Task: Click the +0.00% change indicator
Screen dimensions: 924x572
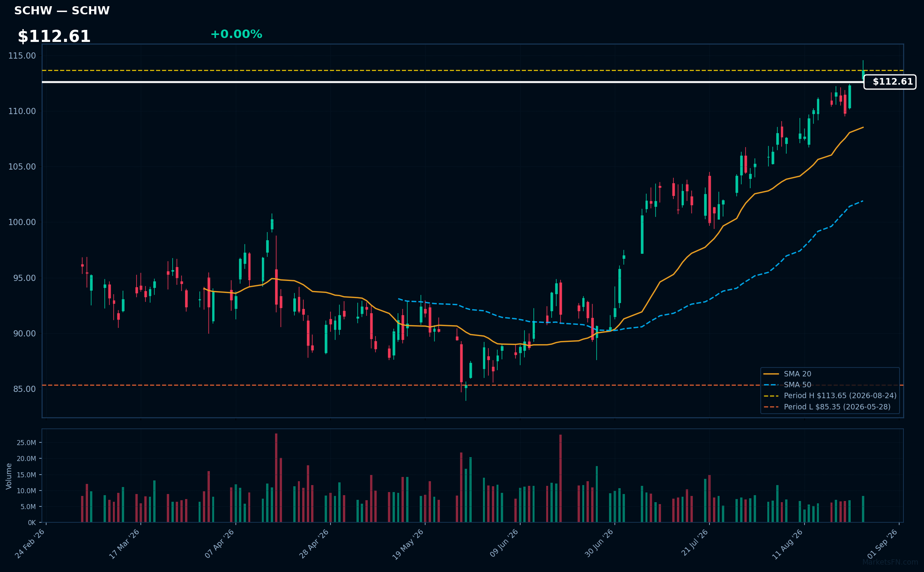Action: [236, 34]
